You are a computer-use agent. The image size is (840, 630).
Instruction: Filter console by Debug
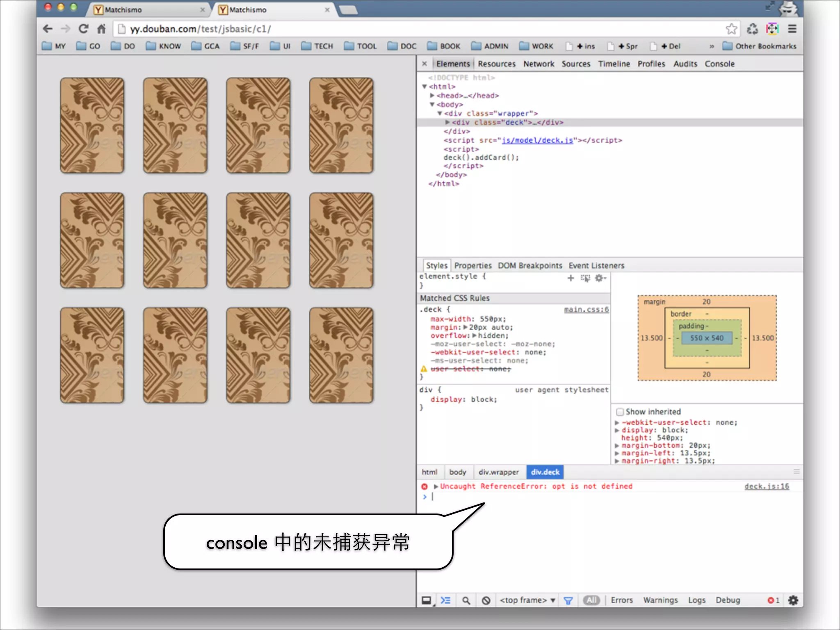(728, 600)
